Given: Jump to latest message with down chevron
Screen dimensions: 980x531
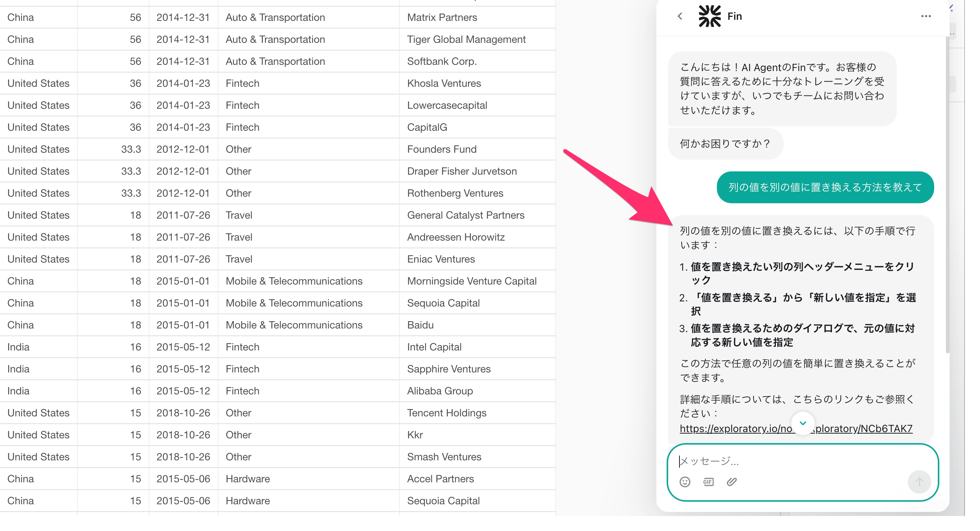Looking at the screenshot, I should 803,423.
